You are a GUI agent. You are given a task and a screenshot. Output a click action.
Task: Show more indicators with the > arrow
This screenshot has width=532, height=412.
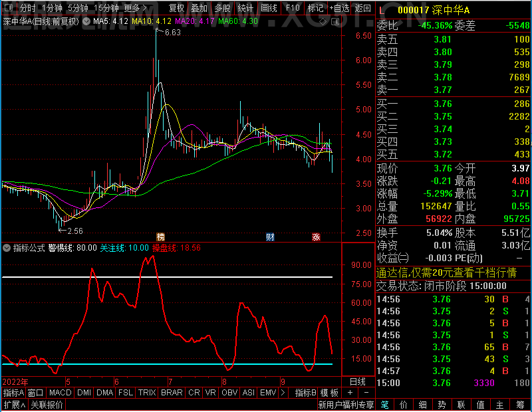coord(283,393)
